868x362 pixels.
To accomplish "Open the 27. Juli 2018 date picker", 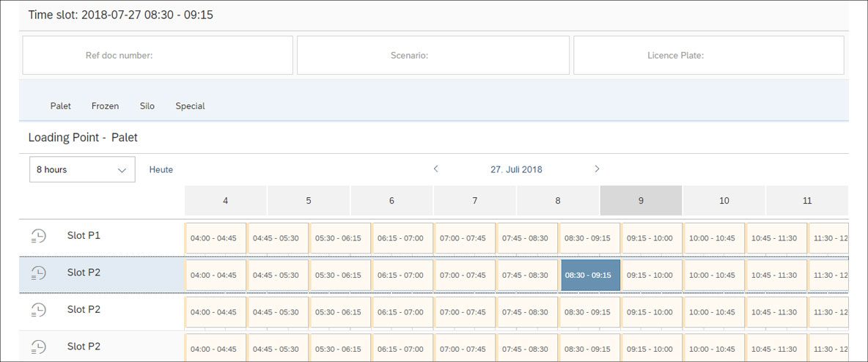I will pyautogui.click(x=516, y=169).
